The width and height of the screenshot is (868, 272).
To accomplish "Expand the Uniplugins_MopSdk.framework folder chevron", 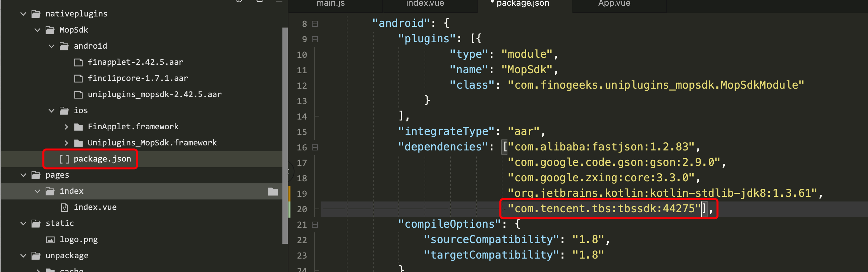I will click(66, 143).
